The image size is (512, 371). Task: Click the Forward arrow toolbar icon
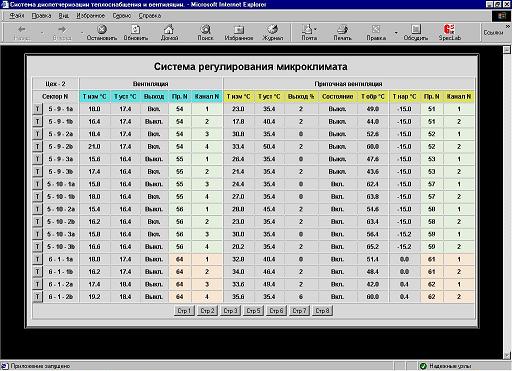62,30
